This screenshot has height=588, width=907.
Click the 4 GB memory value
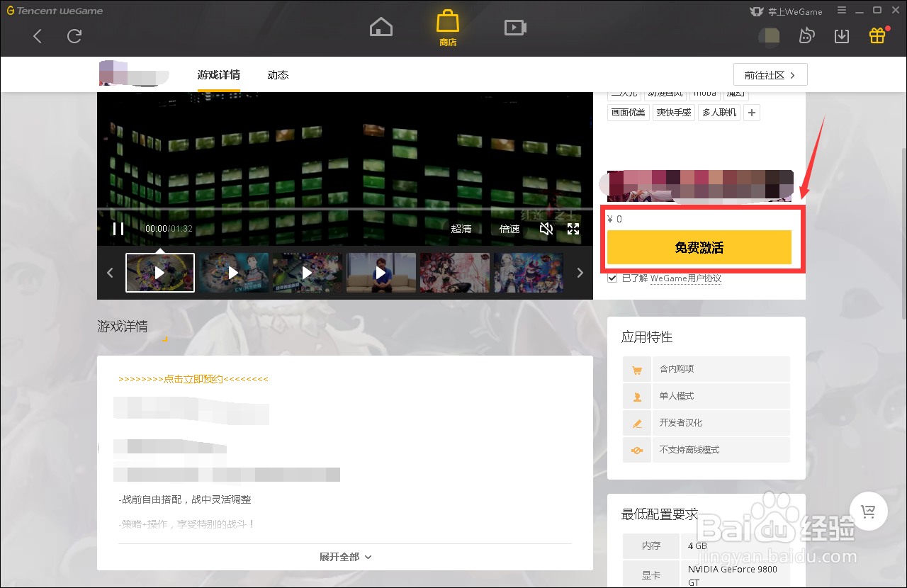697,546
